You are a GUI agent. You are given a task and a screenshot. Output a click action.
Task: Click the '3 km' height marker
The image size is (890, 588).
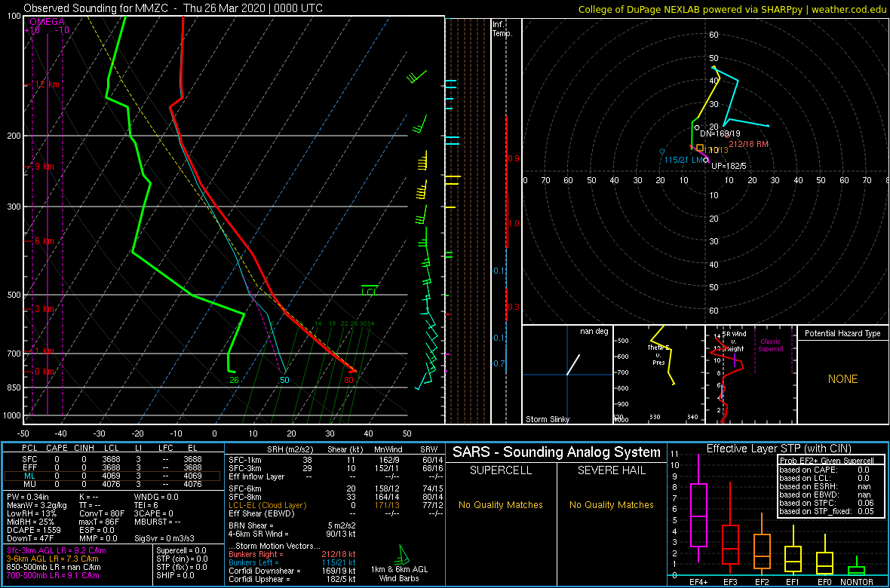[44, 309]
